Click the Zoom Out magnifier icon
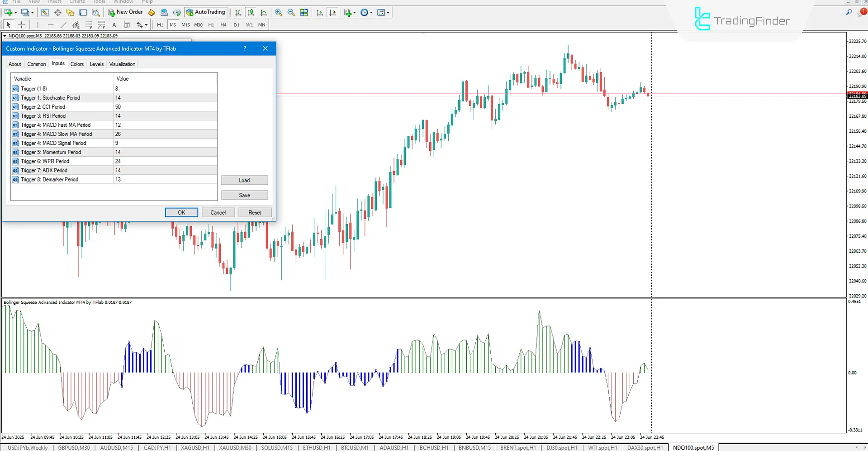868x451 pixels. coord(290,12)
